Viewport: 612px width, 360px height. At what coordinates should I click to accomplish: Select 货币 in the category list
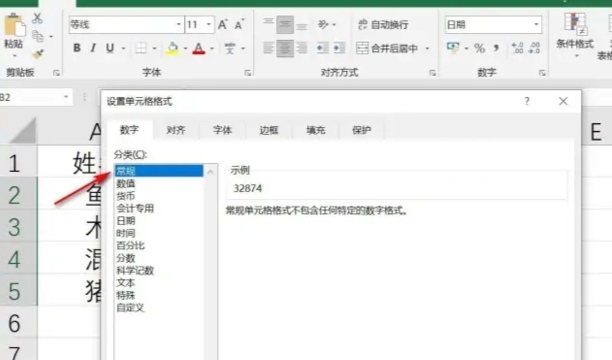[159, 196]
